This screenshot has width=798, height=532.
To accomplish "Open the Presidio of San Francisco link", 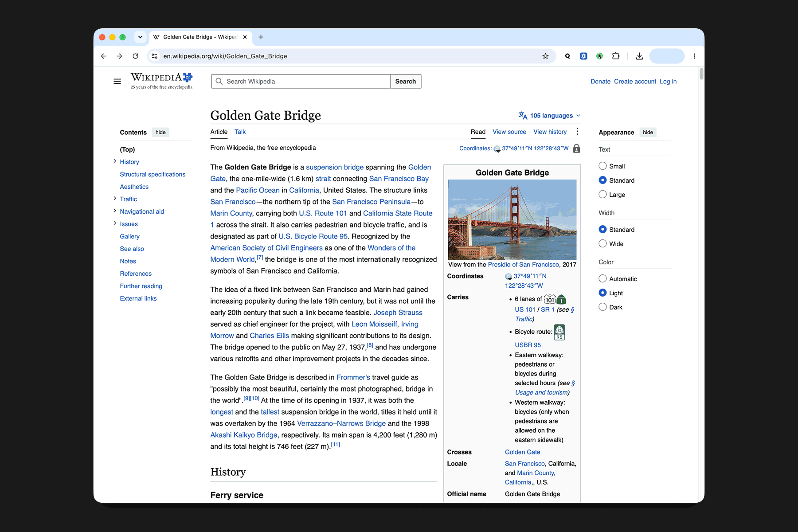I will tap(523, 265).
